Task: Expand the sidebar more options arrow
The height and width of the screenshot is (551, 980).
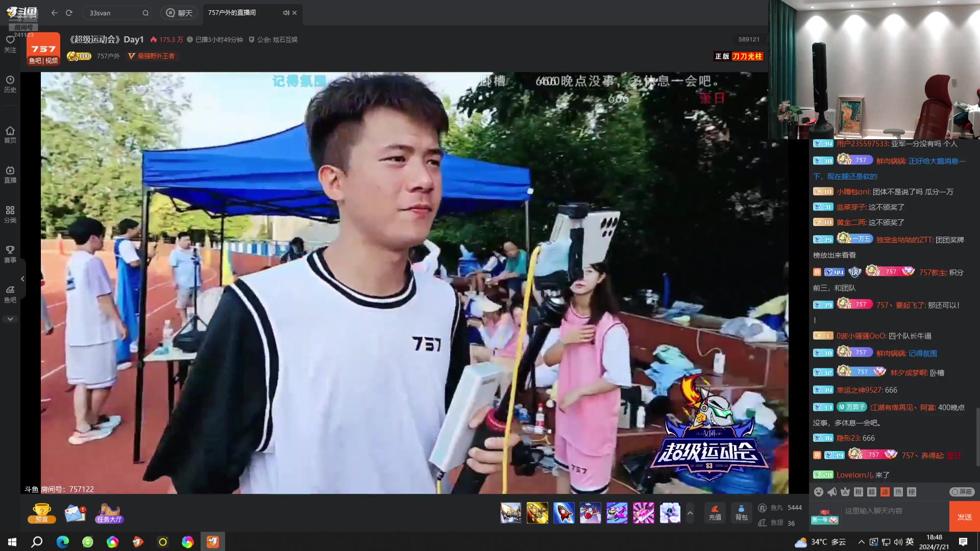Action: [x=10, y=318]
